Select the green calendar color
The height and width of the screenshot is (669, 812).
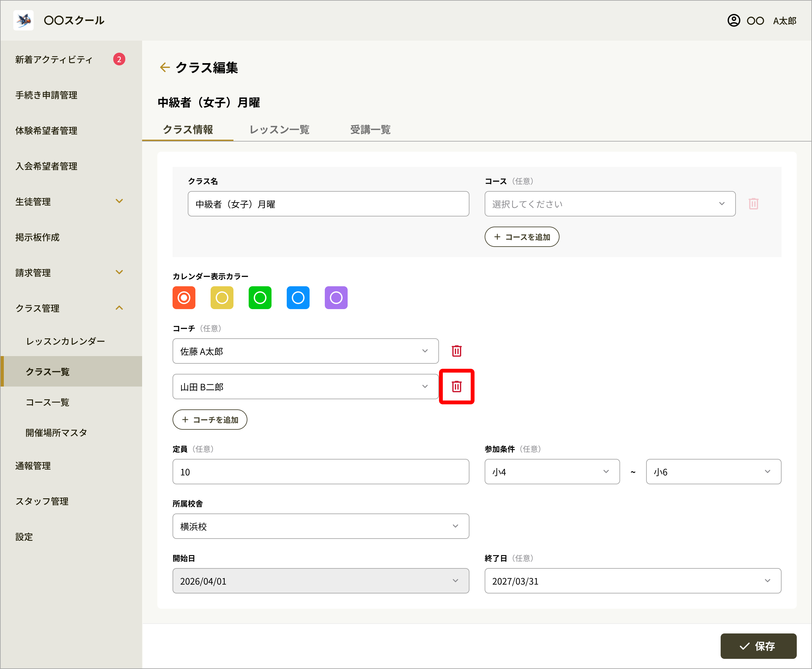[x=260, y=298]
